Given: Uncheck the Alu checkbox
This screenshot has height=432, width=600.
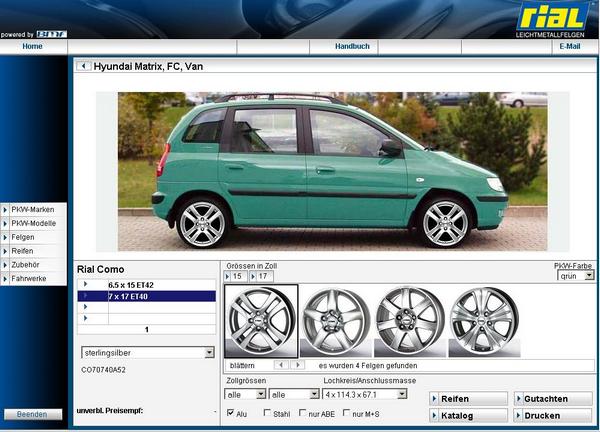Looking at the screenshot, I should [x=231, y=413].
